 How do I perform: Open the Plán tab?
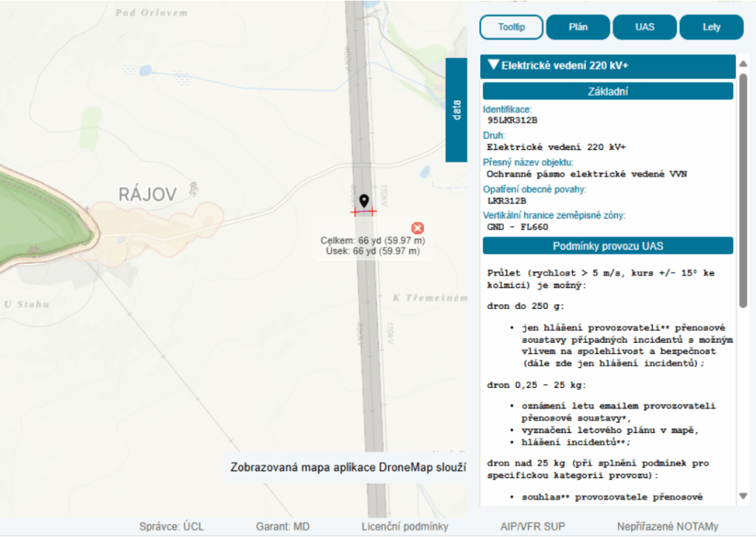pos(578,27)
